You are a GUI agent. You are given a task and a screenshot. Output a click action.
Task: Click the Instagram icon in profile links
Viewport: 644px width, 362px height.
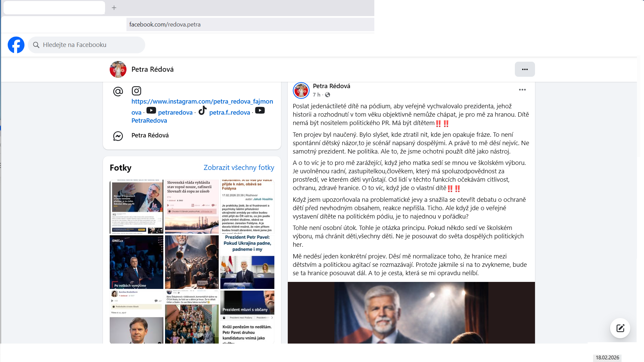pyautogui.click(x=137, y=91)
